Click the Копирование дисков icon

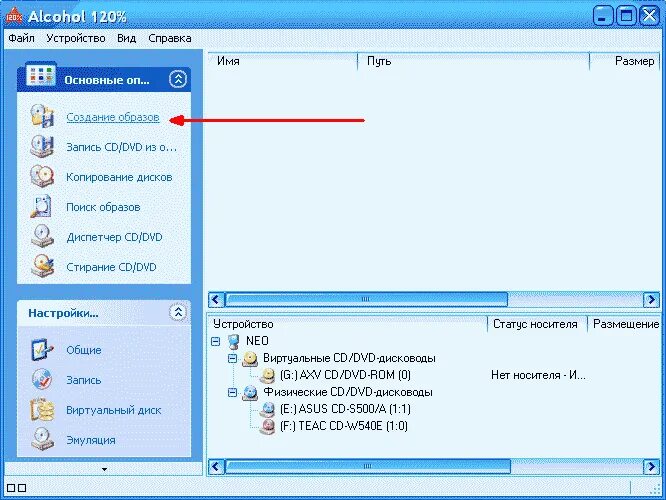42,176
